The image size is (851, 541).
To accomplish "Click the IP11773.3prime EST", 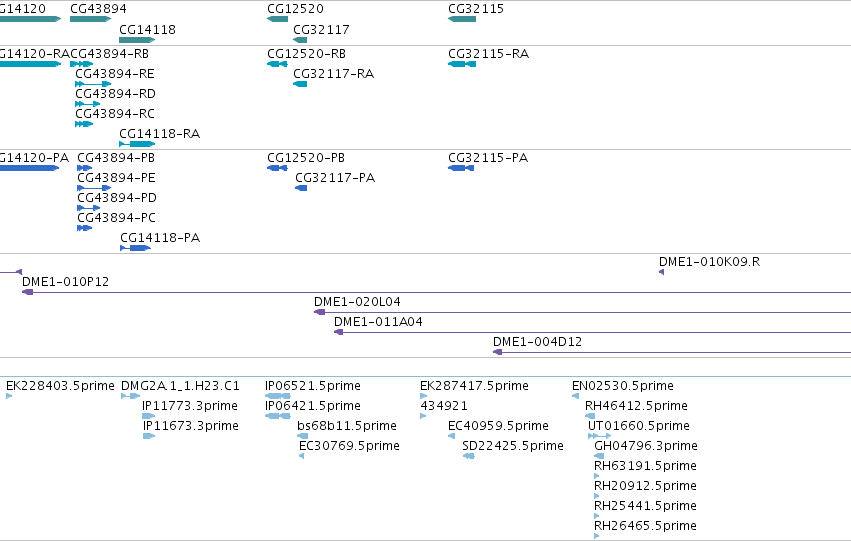I will click(149, 416).
